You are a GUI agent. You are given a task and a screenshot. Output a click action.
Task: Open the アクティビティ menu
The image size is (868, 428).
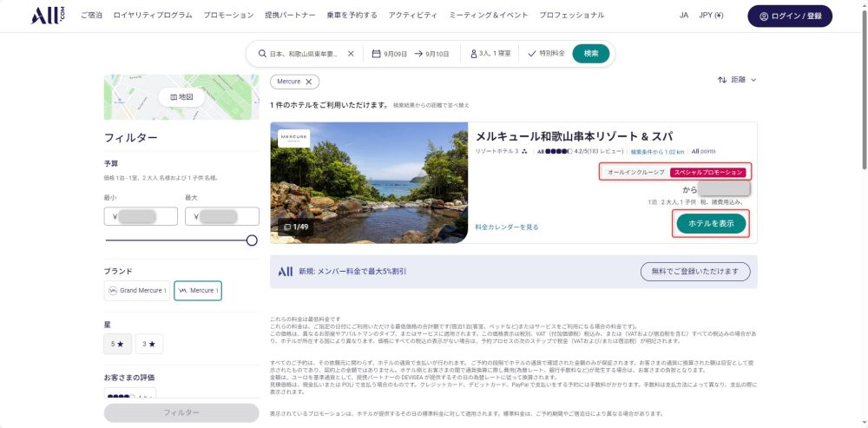tap(412, 16)
